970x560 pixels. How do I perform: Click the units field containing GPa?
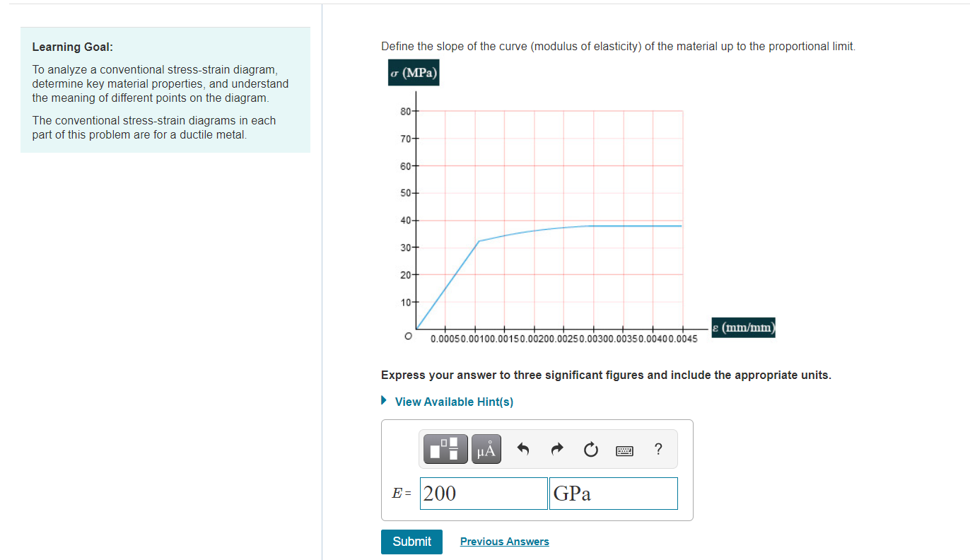pyautogui.click(x=612, y=493)
